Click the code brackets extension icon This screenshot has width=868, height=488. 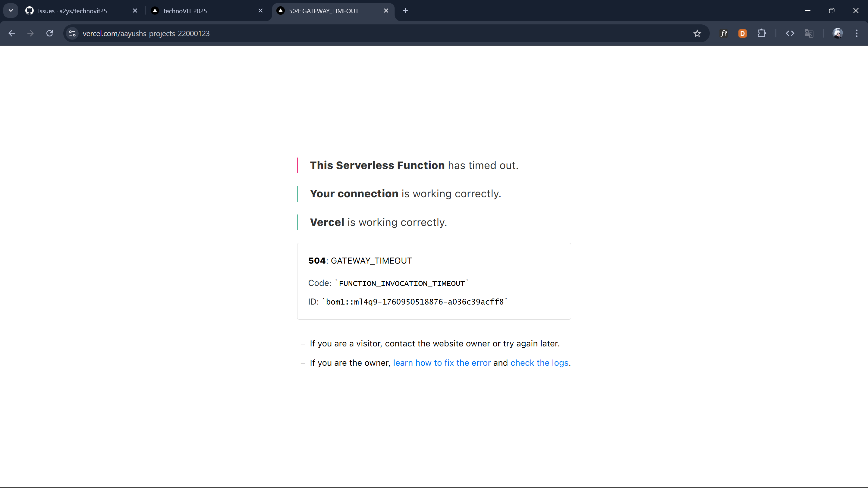[790, 33]
